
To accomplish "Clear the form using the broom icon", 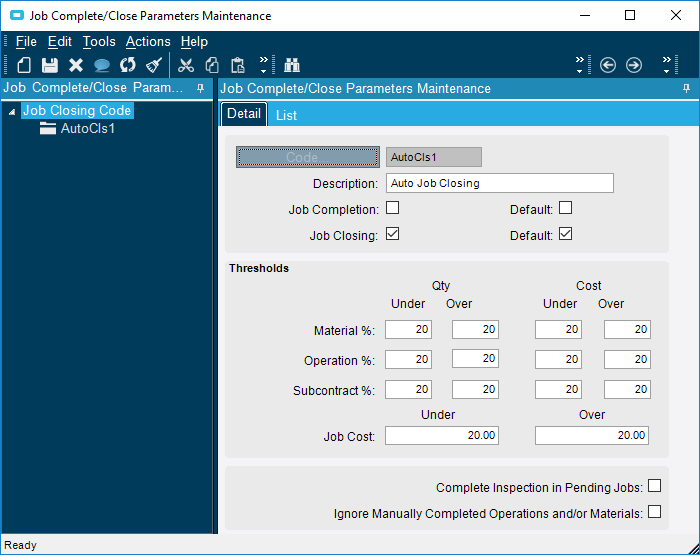I will pyautogui.click(x=154, y=65).
